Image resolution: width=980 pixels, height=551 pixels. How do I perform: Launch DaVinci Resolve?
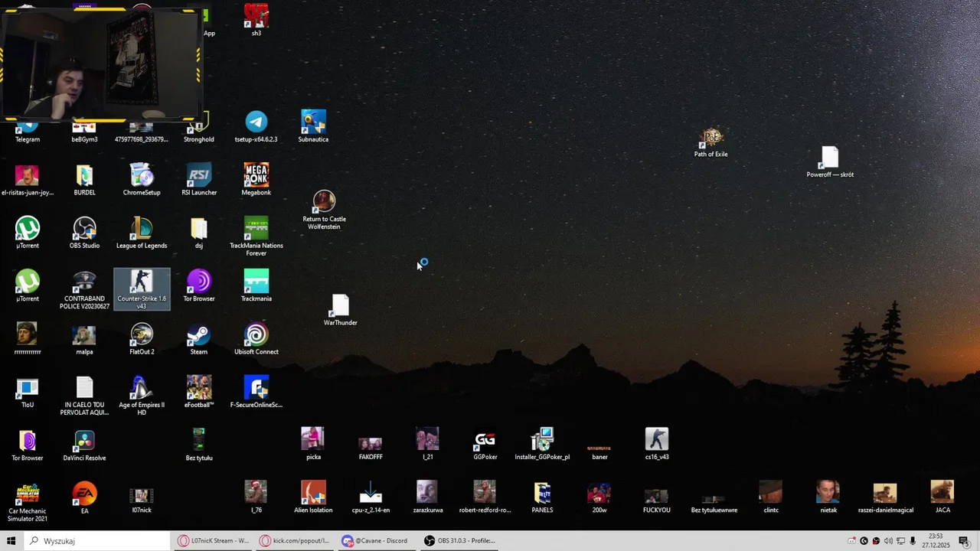pyautogui.click(x=84, y=446)
